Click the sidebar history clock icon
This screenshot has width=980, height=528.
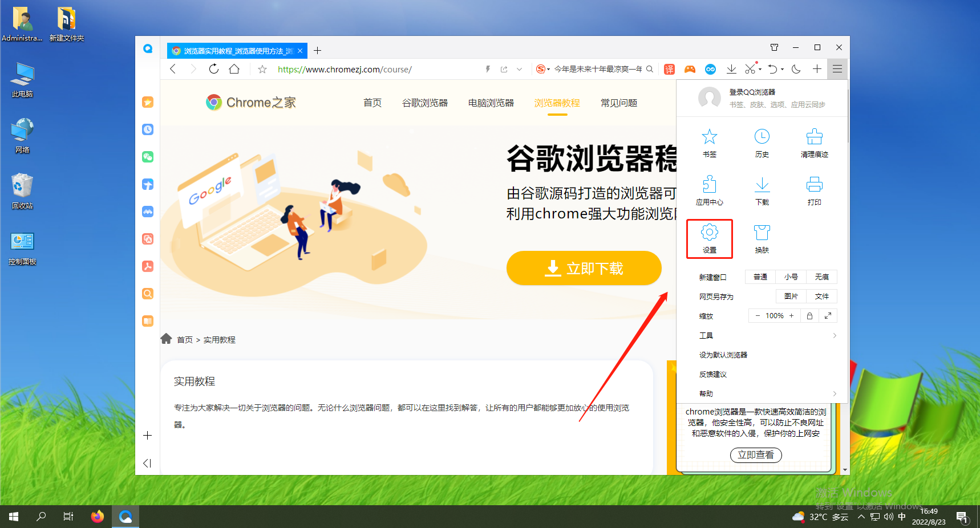pos(148,129)
